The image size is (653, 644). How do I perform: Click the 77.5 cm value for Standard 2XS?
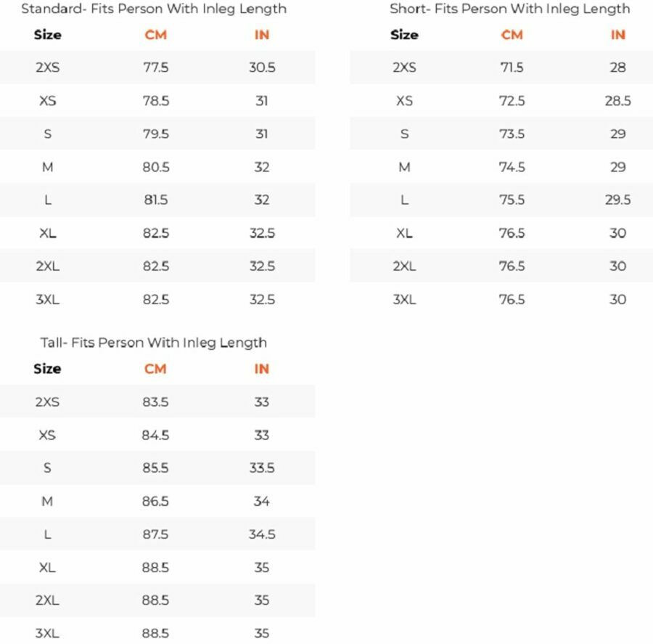155,68
